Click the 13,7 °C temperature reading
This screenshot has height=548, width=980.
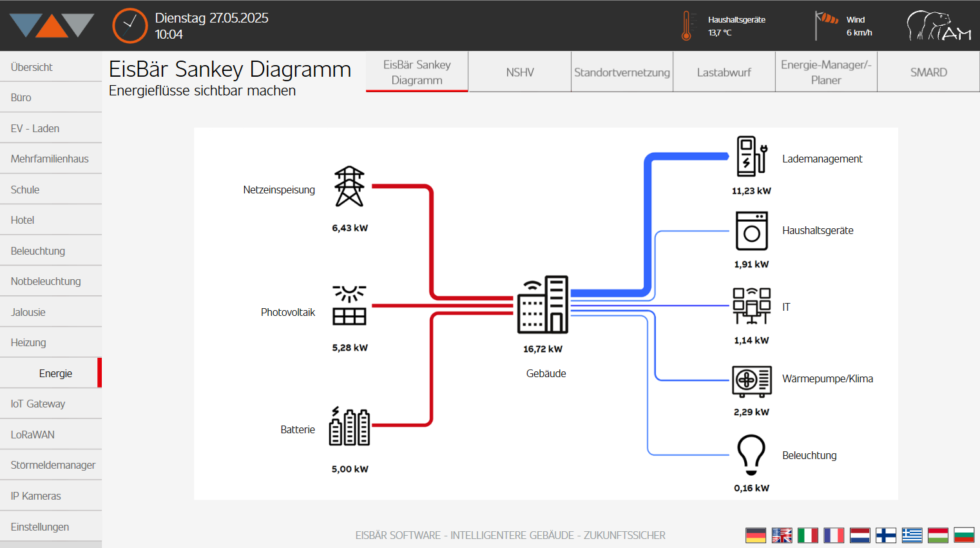point(720,33)
